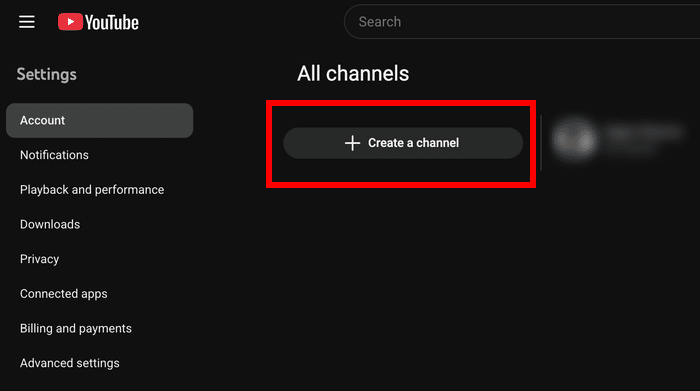Go to Downloads settings

tap(50, 224)
